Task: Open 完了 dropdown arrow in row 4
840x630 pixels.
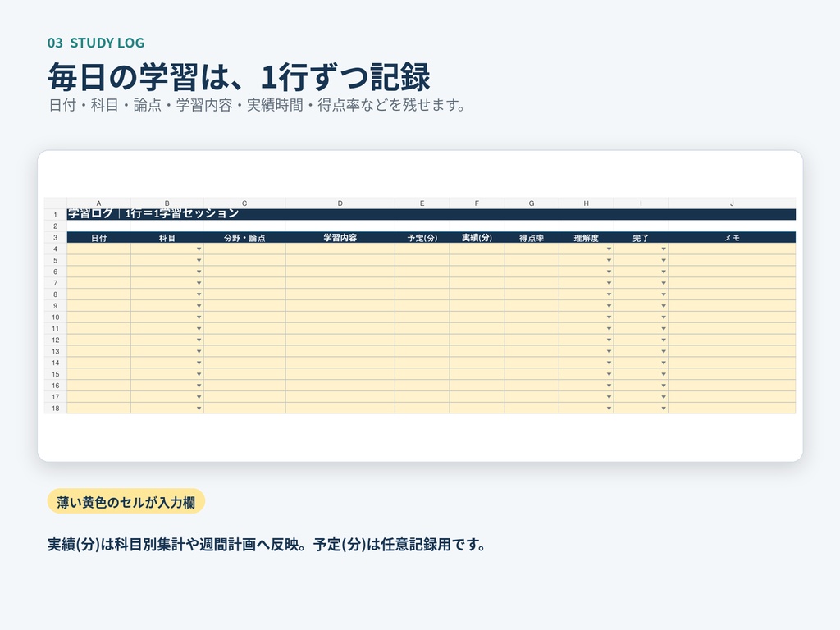Action: [663, 249]
